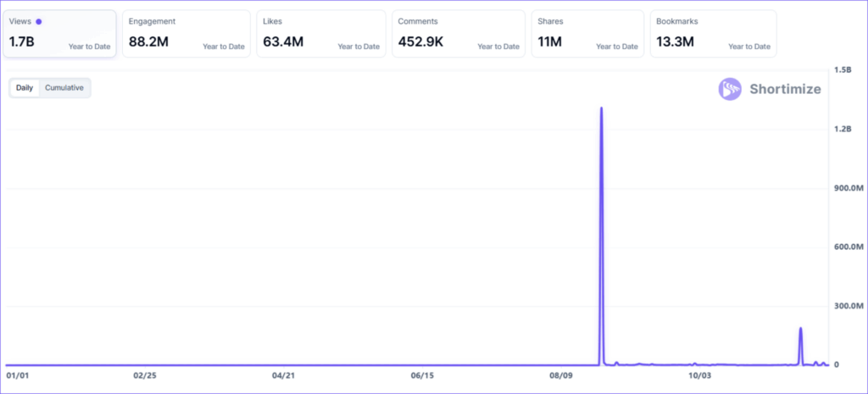This screenshot has height=394, width=868.
Task: Click the purple dot beside Views
Action: [x=39, y=21]
